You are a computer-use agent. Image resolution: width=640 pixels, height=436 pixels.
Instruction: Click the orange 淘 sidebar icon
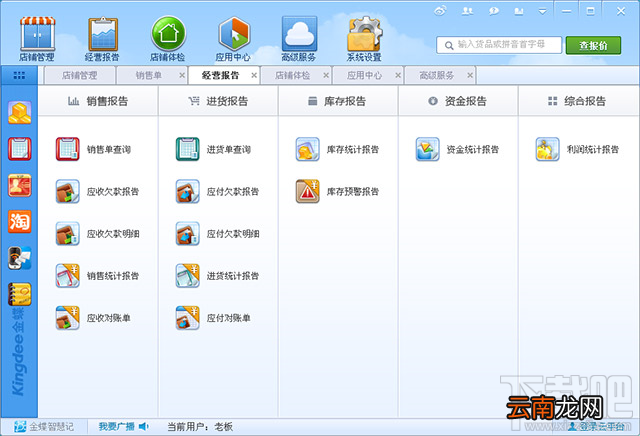coord(20,222)
